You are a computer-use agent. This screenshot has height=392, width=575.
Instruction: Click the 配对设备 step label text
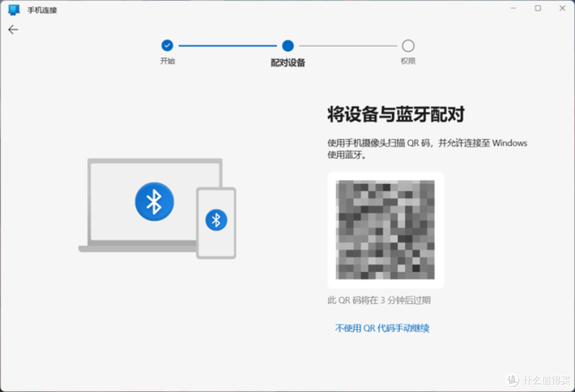(x=287, y=63)
